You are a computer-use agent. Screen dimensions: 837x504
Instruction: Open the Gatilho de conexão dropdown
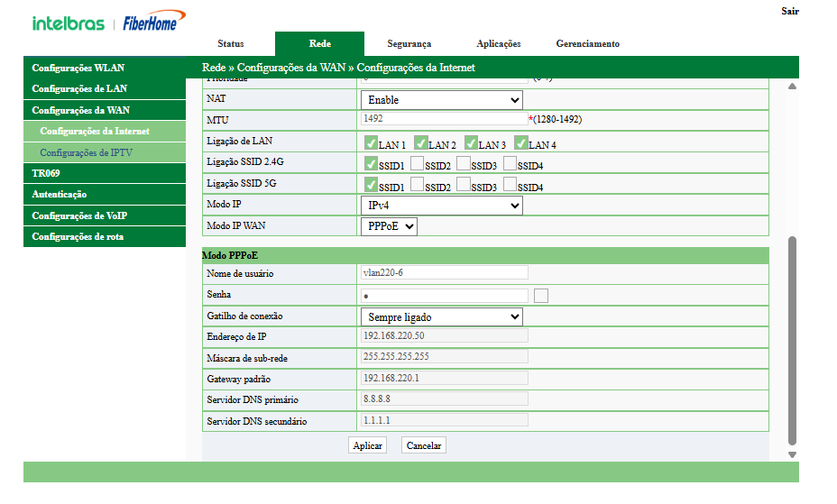(x=441, y=317)
